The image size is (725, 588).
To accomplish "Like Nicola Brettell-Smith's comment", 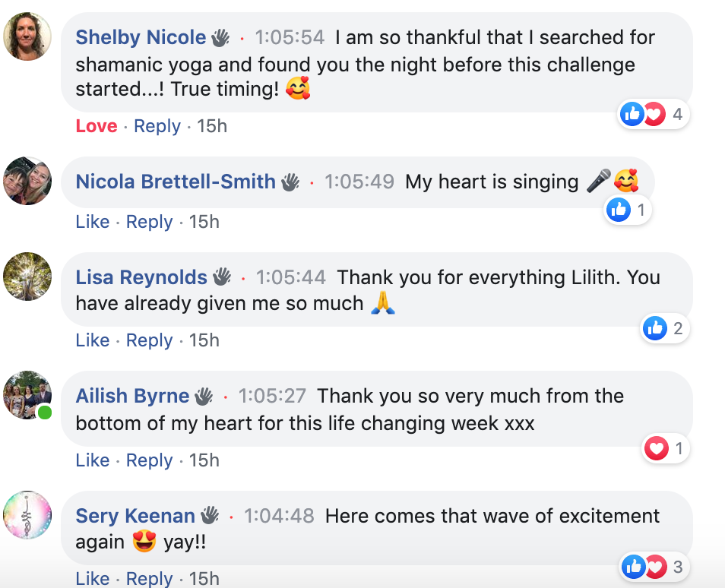I will (93, 222).
